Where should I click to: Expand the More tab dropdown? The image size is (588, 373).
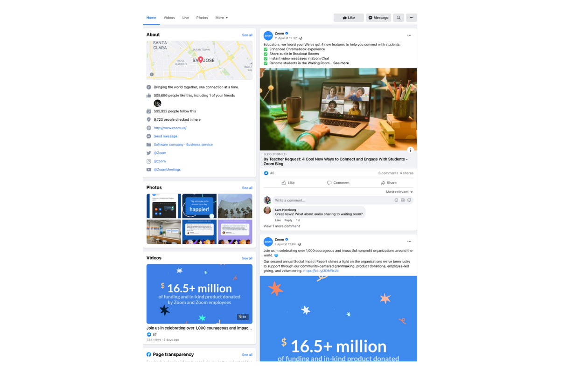point(222,18)
